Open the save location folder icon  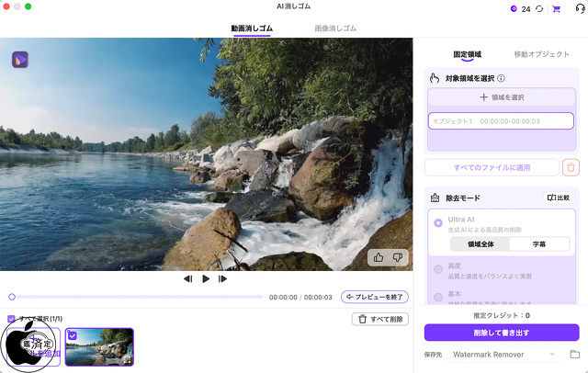(x=575, y=355)
